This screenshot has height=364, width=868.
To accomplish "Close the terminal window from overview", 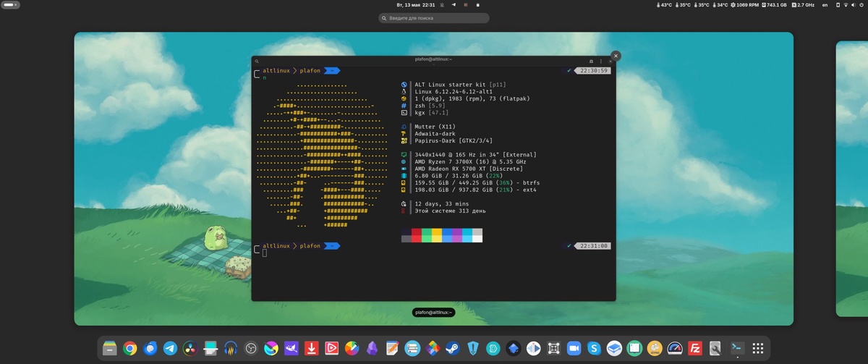I will 616,56.
